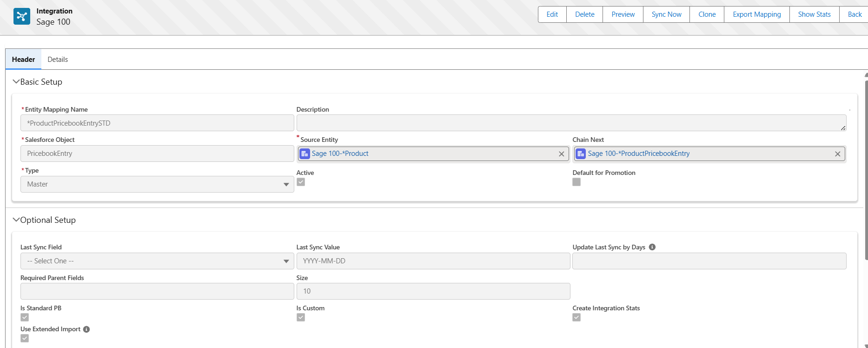Image resolution: width=868 pixels, height=348 pixels.
Task: Enable the Default for Promotion checkbox
Action: (576, 182)
